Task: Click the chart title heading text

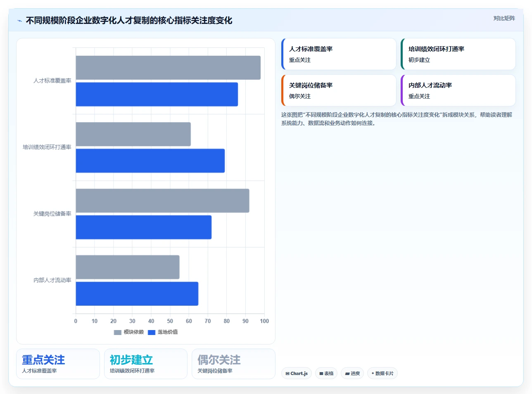Action: coord(129,20)
